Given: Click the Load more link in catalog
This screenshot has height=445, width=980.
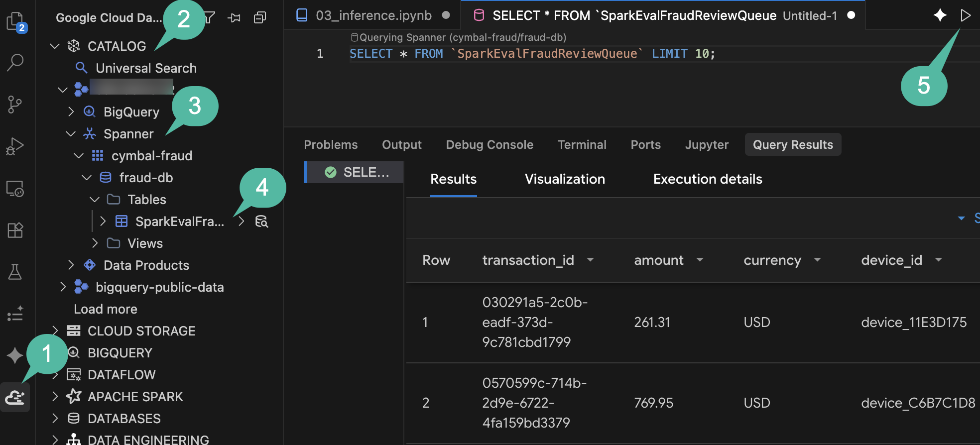Looking at the screenshot, I should point(106,309).
